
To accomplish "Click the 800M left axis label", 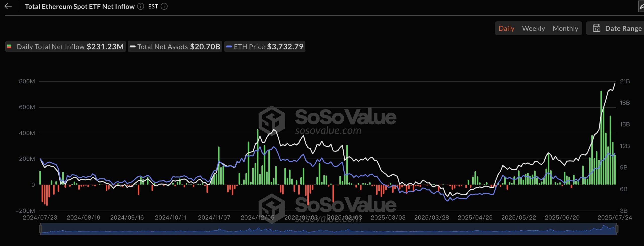I will [x=27, y=81].
